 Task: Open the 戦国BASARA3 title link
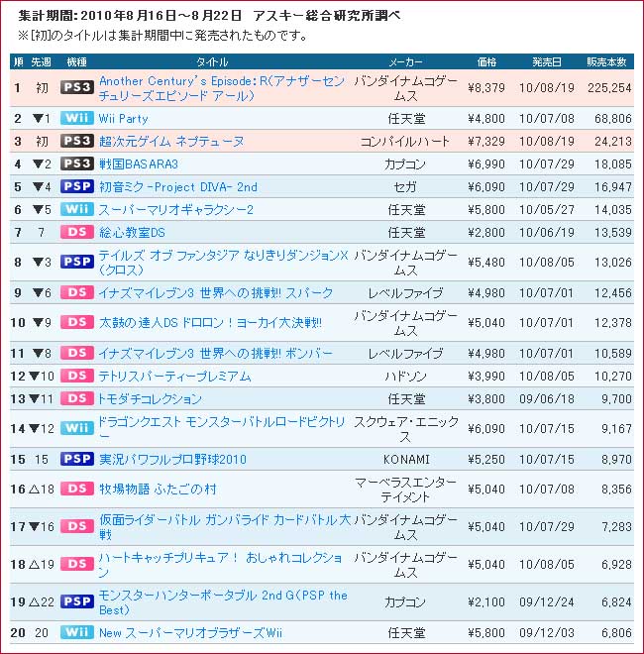(x=139, y=163)
